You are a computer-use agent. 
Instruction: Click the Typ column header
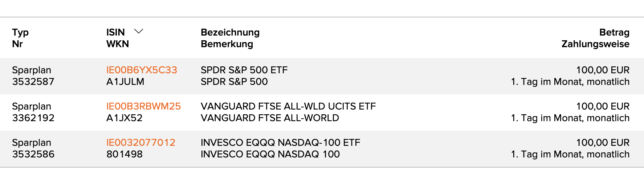pyautogui.click(x=20, y=32)
